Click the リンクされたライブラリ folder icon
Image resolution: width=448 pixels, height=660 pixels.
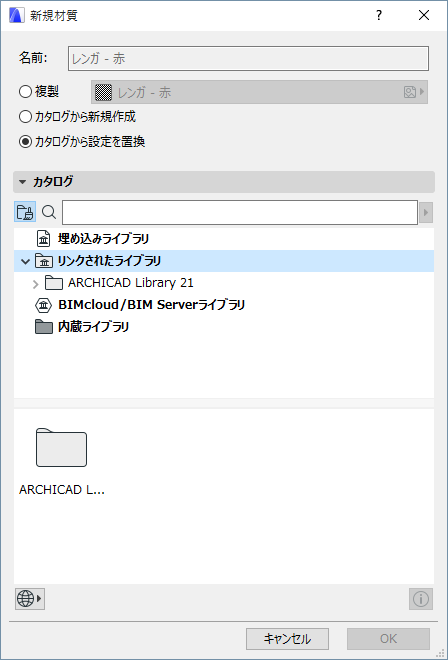pyautogui.click(x=43, y=261)
